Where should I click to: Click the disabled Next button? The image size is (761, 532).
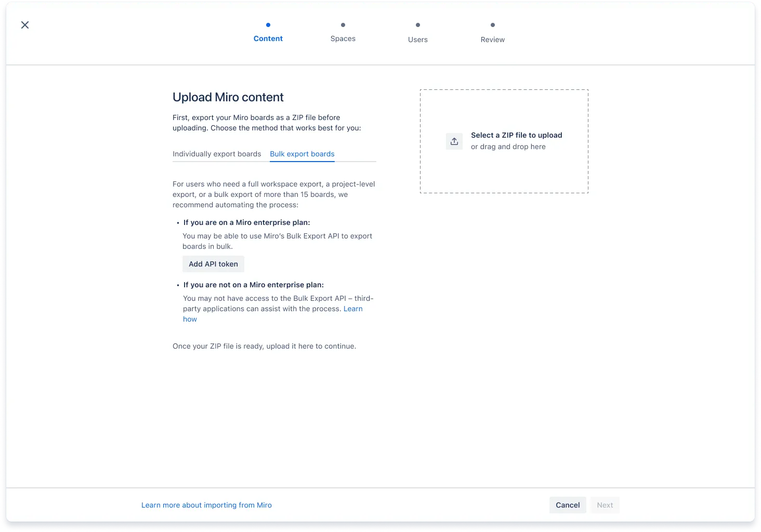[605, 505]
